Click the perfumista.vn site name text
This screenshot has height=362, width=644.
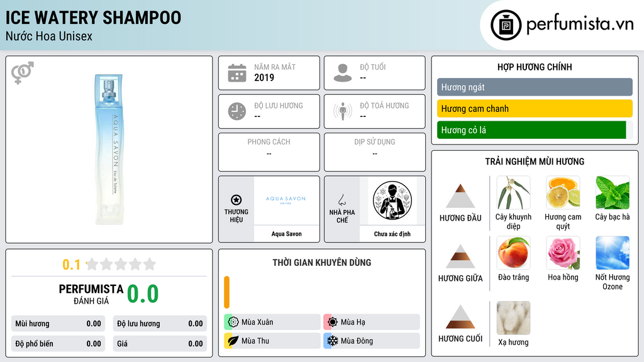pos(580,25)
